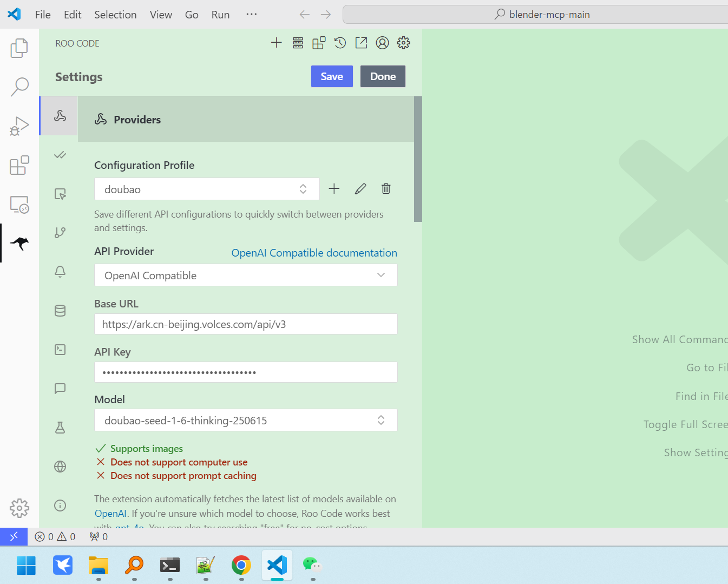Open the Run menu

pyautogui.click(x=220, y=15)
